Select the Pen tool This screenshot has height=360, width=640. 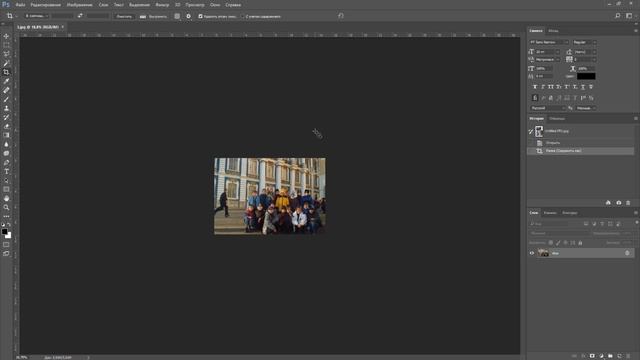pyautogui.click(x=6, y=162)
